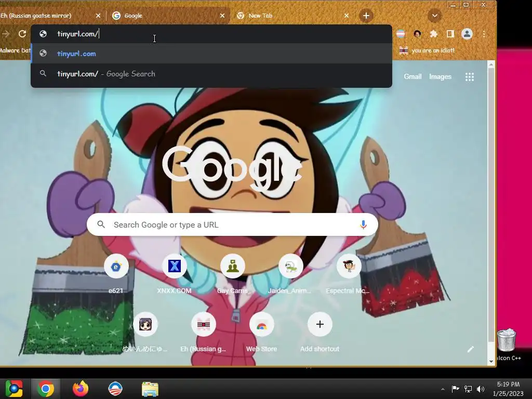Click the network tray icon
The image size is (532, 399).
tap(468, 389)
